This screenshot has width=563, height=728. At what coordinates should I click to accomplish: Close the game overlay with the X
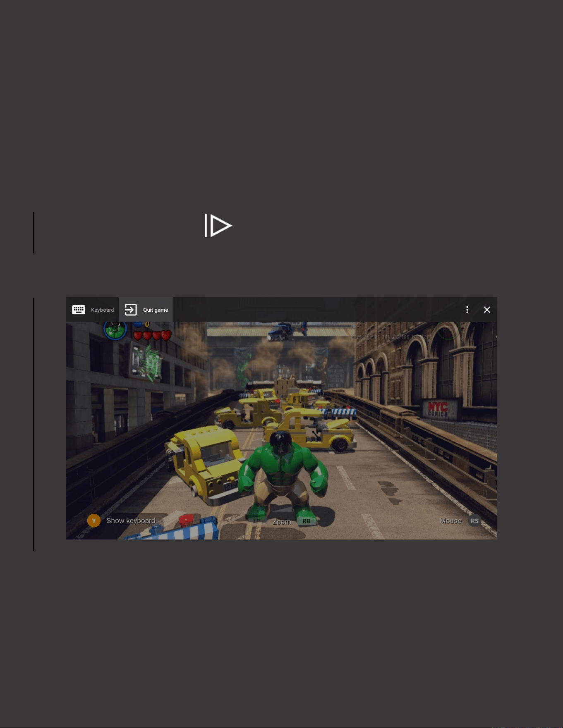487,310
